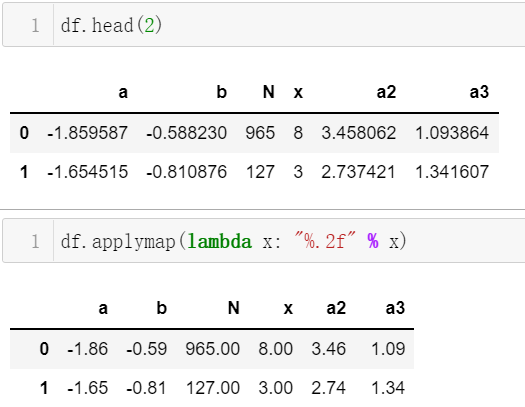Click row index 0 of first table
The height and width of the screenshot is (407, 525).
click(x=24, y=133)
